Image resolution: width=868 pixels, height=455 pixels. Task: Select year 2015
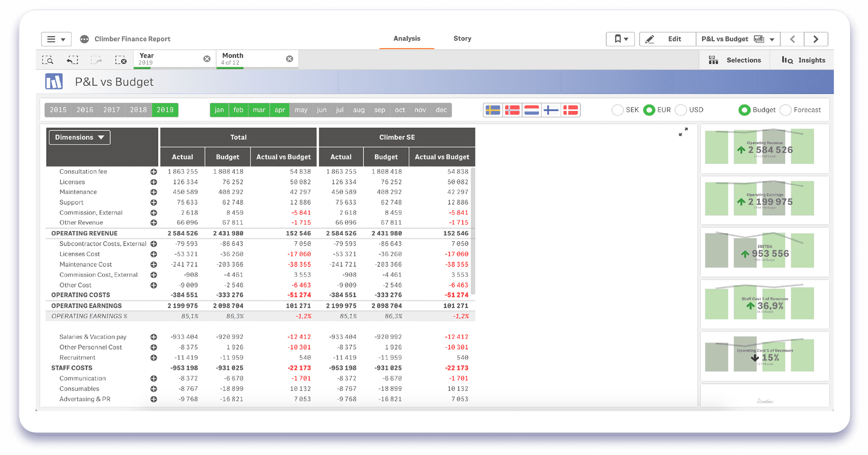pos(58,110)
